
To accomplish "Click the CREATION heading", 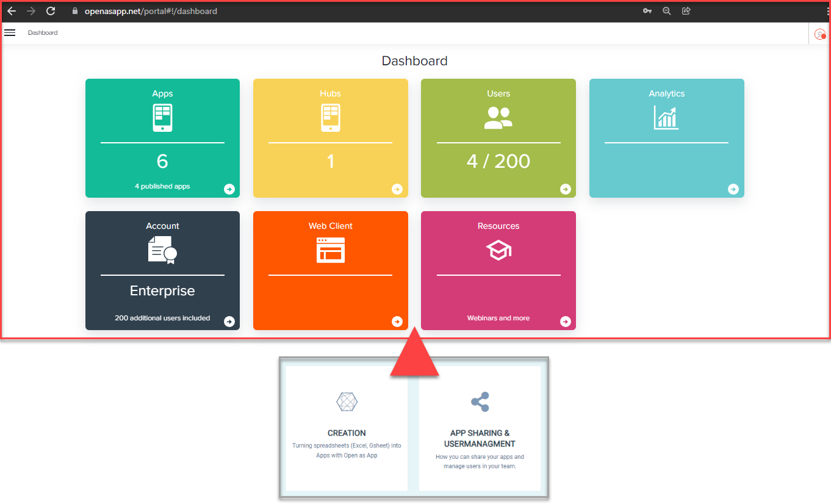I will pos(347,433).
